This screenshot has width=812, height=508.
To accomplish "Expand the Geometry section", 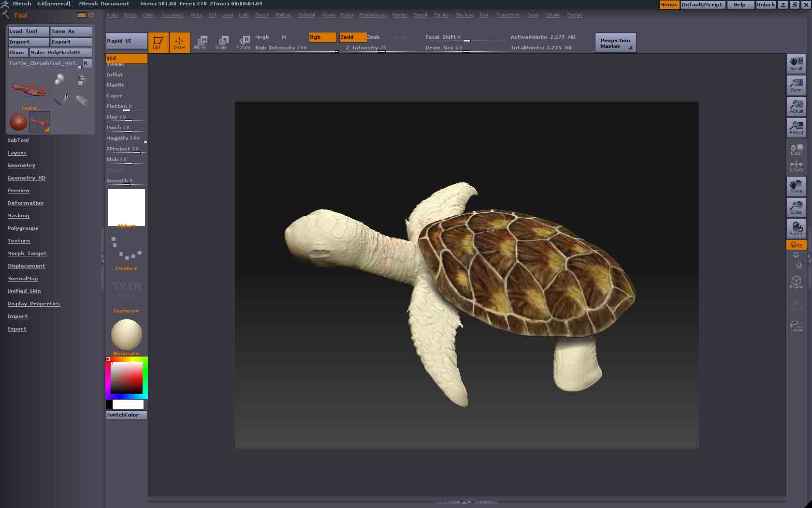I will point(21,165).
